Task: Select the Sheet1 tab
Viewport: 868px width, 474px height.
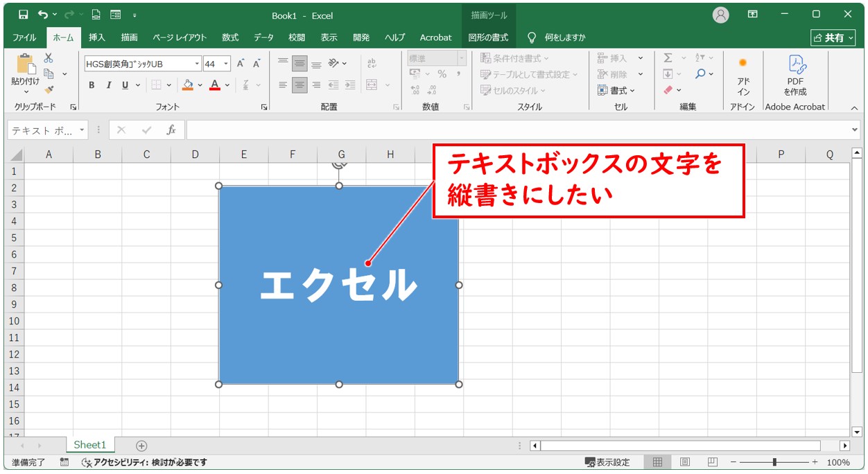Action: click(x=90, y=445)
